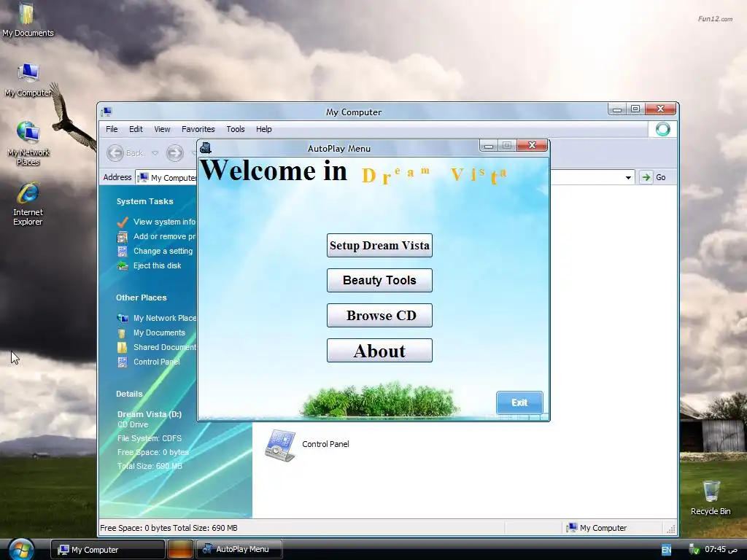
Task: Click the taskbar clock showing 07:45
Action: pyautogui.click(x=721, y=550)
